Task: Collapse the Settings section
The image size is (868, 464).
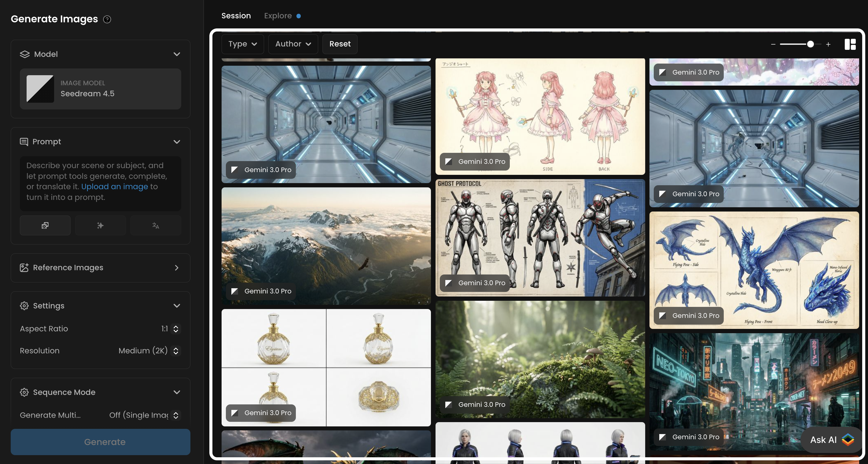Action: point(177,306)
